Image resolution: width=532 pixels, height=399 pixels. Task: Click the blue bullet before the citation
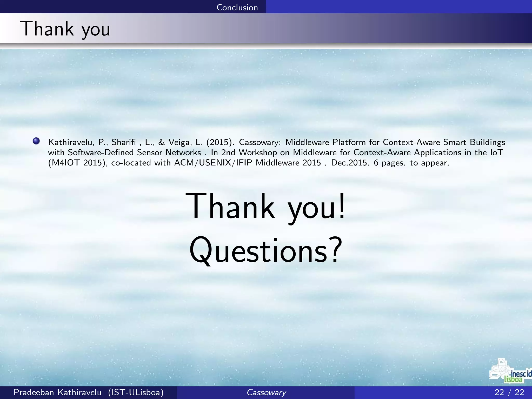36,141
